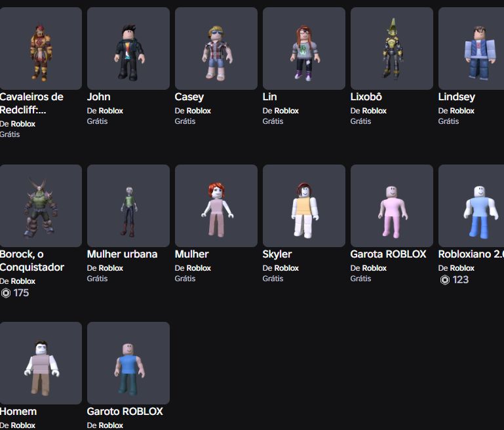Open the Garoto ROBLOX avatar thumbnail
Viewport: 504px width, 430px height.
(x=128, y=363)
